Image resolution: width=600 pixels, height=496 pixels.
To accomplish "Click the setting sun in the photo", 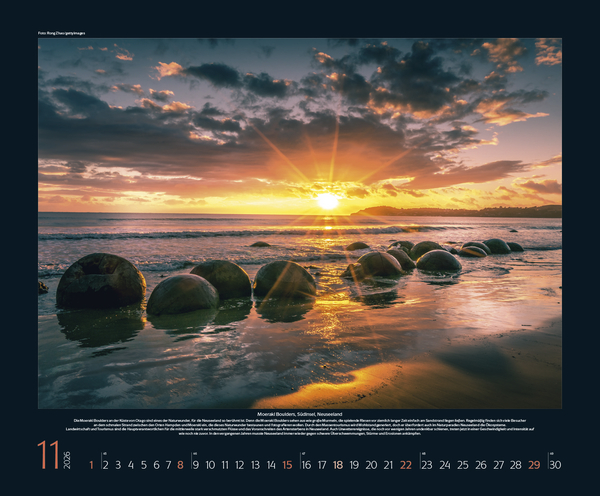I will tap(327, 200).
